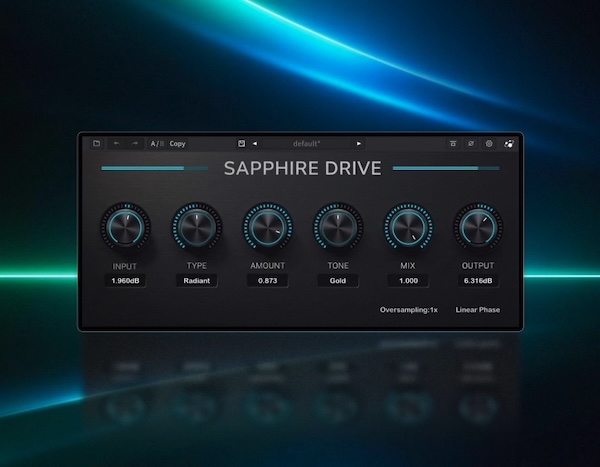Image resolution: width=600 pixels, height=467 pixels.
Task: Open the preset folder browser icon
Action: pyautogui.click(x=96, y=144)
